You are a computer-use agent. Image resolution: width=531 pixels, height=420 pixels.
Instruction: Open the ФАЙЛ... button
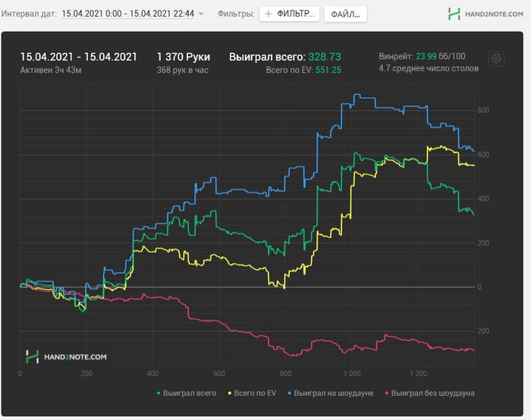pyautogui.click(x=345, y=14)
